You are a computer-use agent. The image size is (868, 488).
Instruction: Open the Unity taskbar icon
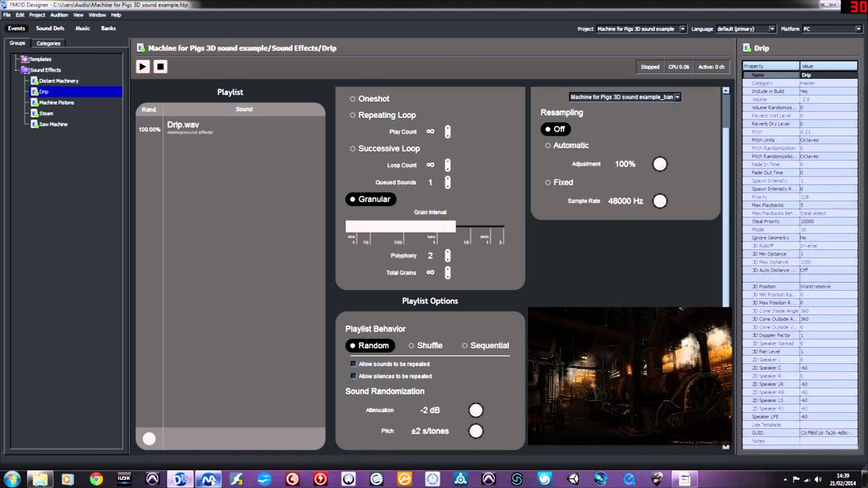[x=573, y=479]
